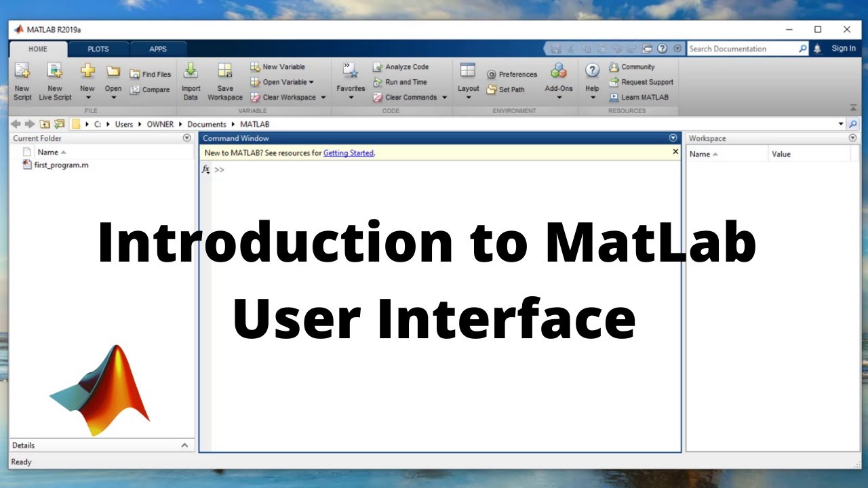
Task: Expand Clear Workspace options arrow
Action: 323,97
